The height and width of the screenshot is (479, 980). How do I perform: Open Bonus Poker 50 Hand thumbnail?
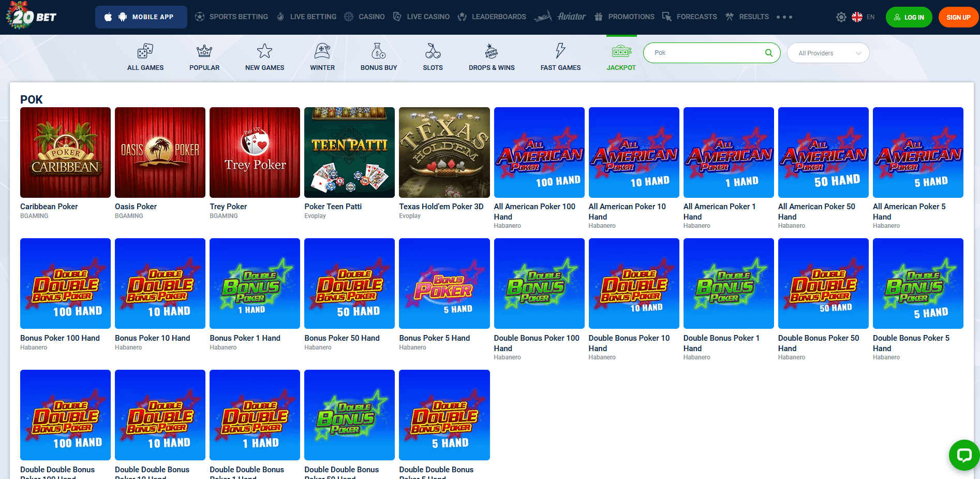[349, 283]
